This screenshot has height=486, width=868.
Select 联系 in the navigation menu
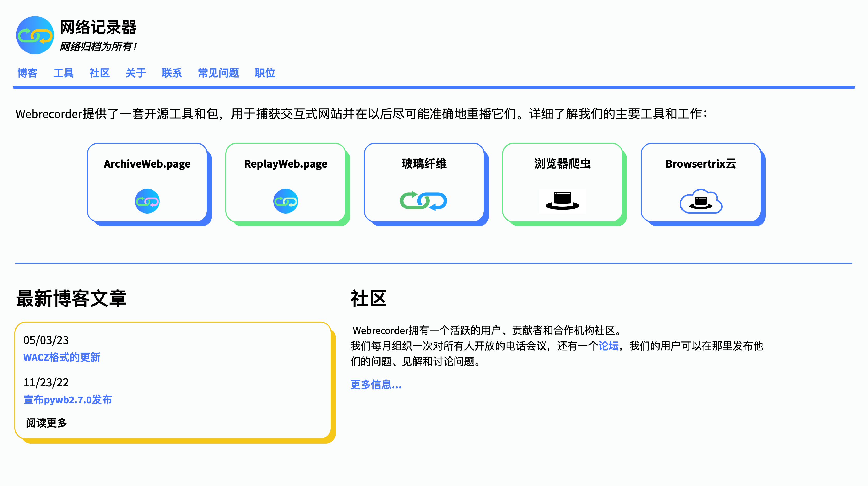172,73
